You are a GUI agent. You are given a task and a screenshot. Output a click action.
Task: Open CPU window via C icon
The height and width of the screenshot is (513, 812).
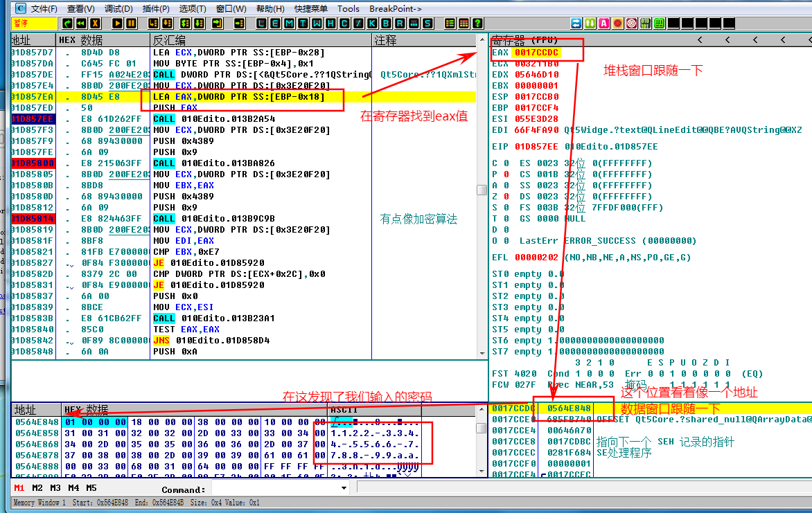(x=344, y=24)
